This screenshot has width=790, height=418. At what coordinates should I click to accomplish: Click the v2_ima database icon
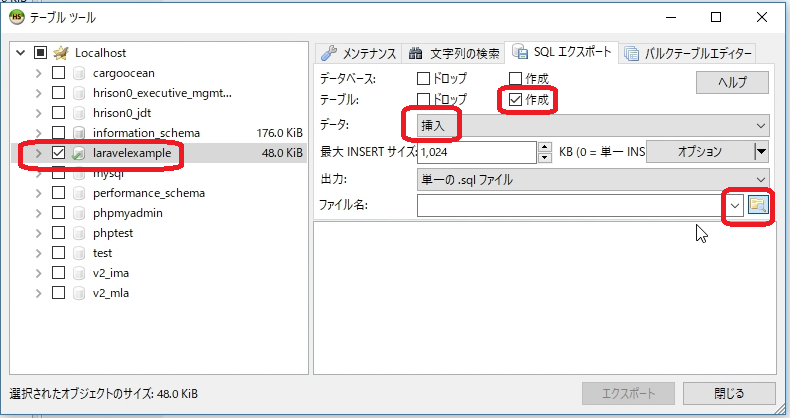tap(79, 273)
